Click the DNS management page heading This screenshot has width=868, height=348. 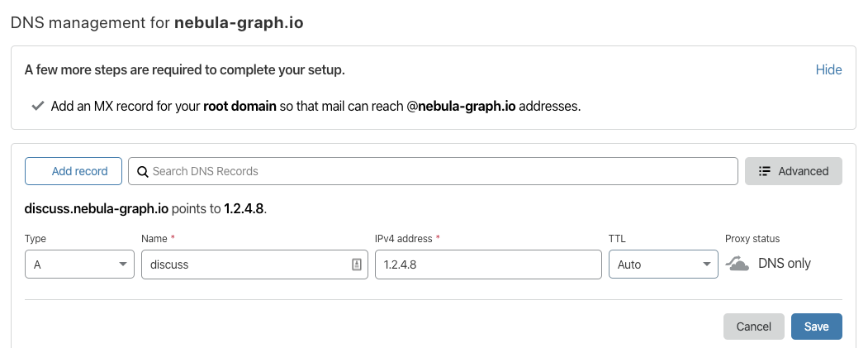(x=157, y=22)
